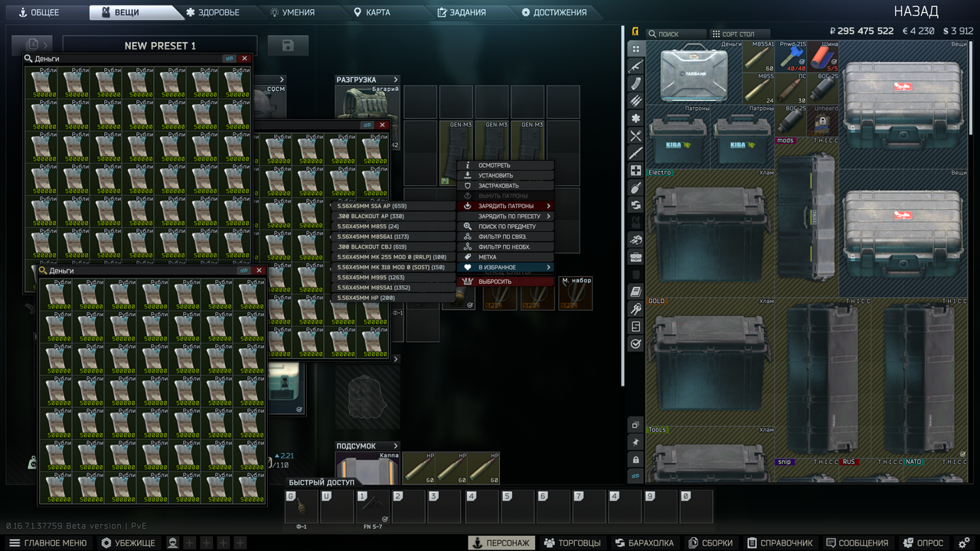This screenshot has width=980, height=551.
Task: Click the yellow stash tab icon
Action: [635, 33]
